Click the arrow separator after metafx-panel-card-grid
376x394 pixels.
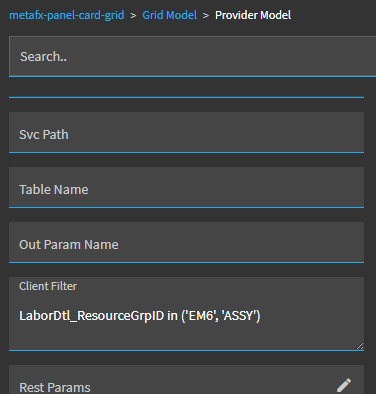pyautogui.click(x=133, y=15)
